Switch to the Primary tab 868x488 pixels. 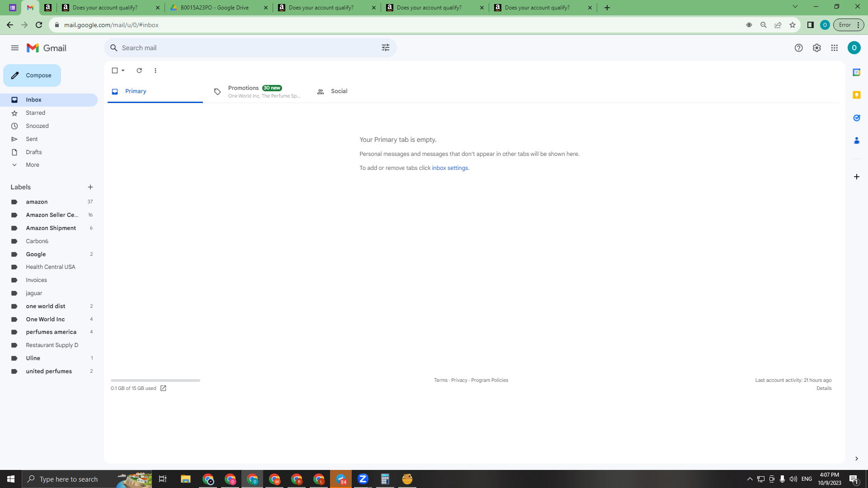[x=155, y=91]
